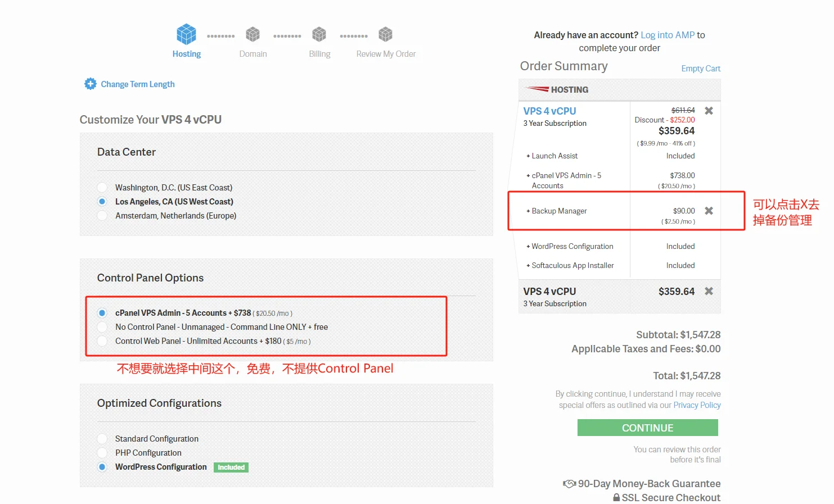
Task: Select Washington, D.C. data center
Action: click(102, 187)
